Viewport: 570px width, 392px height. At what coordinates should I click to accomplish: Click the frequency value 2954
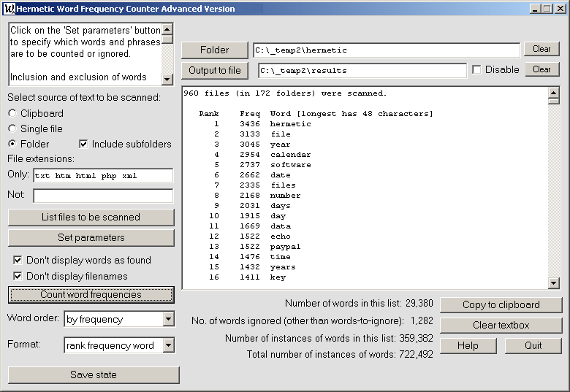tap(250, 154)
